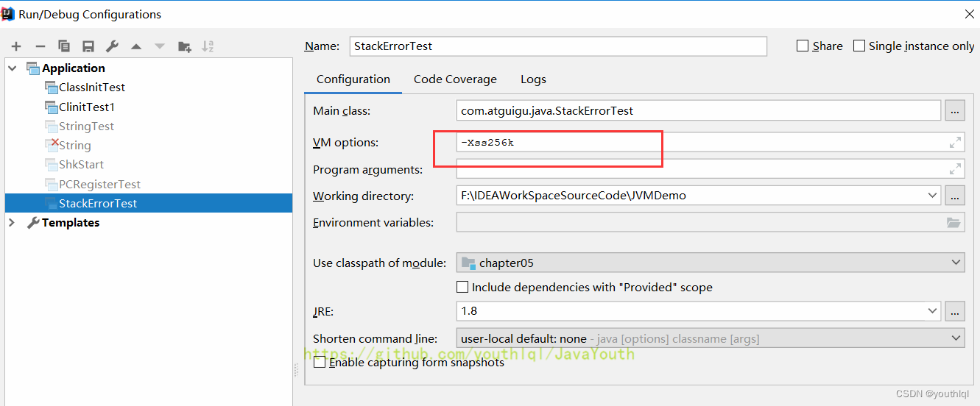Open the Working directory dropdown arrow

[931, 196]
